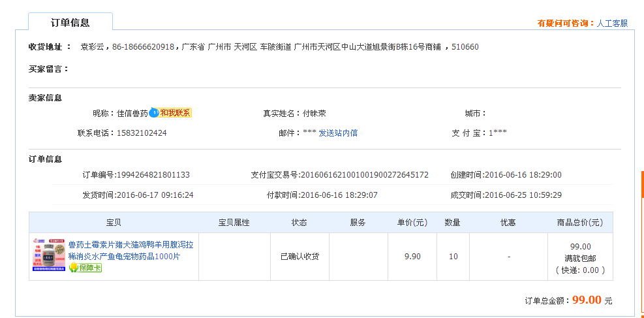Open the 兽药土霉素片 product title link

click(x=130, y=251)
